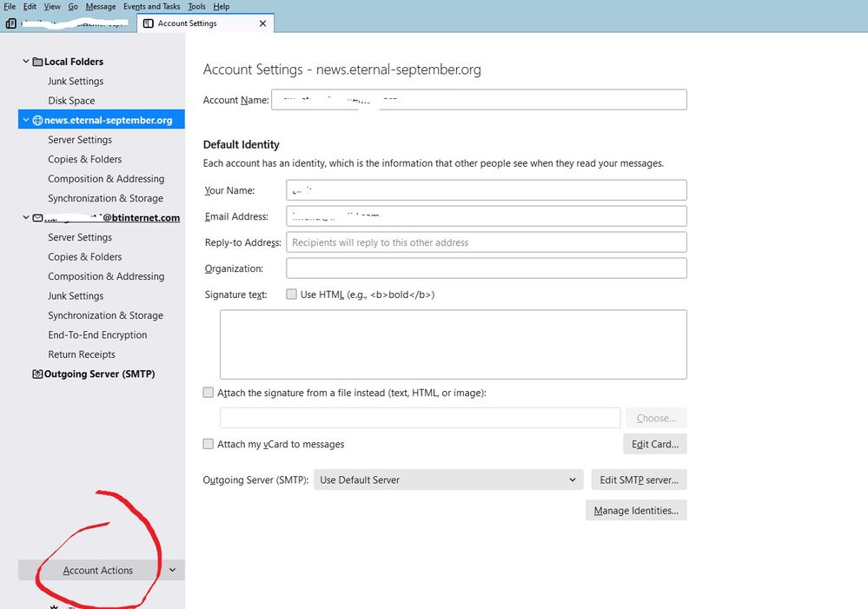
Task: Click the Outgoing Server (SMTP) icon
Action: tap(37, 374)
